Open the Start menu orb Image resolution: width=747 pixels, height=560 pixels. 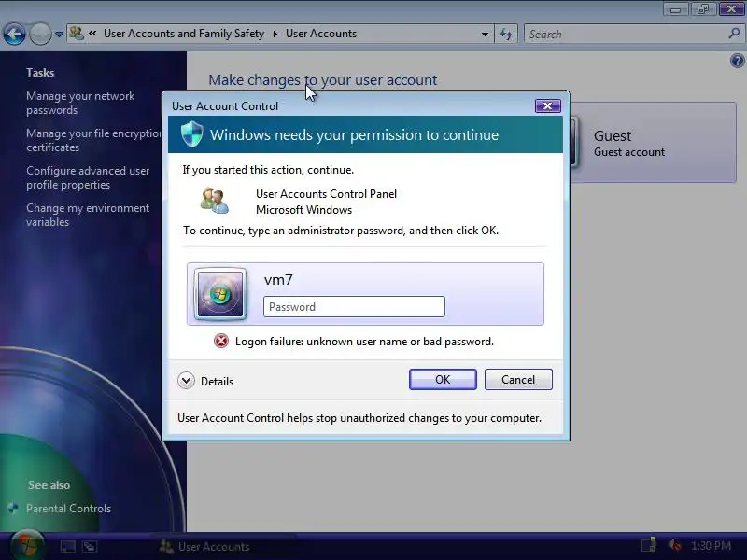(27, 545)
